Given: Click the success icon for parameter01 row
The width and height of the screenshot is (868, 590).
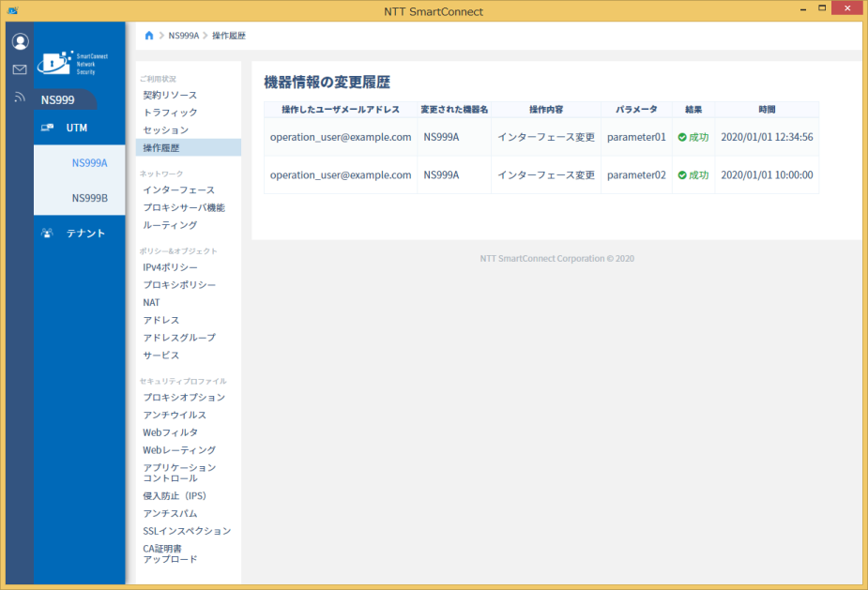Looking at the screenshot, I should [682, 137].
